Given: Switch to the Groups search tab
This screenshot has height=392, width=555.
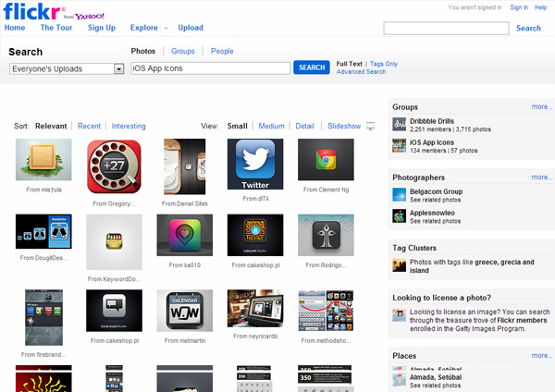Looking at the screenshot, I should pos(183,51).
